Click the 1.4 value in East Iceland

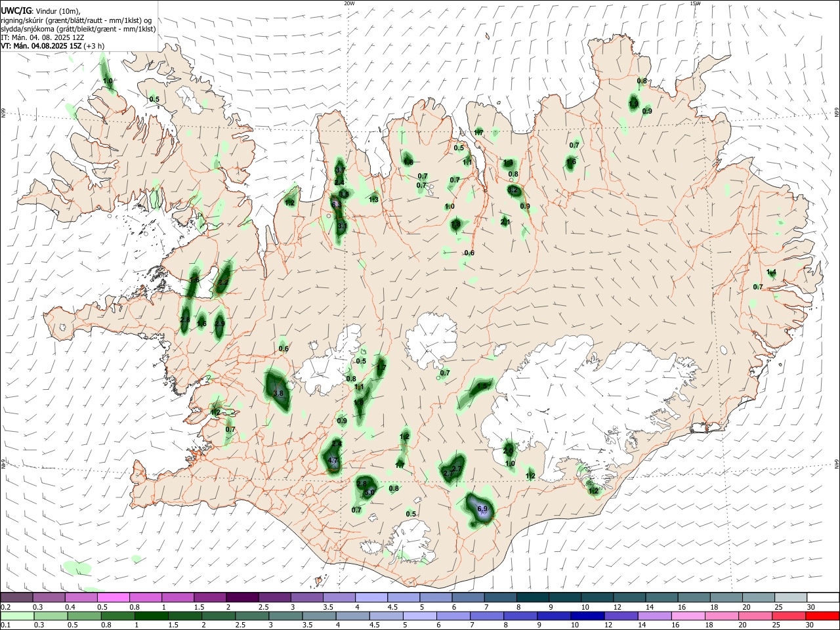coord(772,272)
